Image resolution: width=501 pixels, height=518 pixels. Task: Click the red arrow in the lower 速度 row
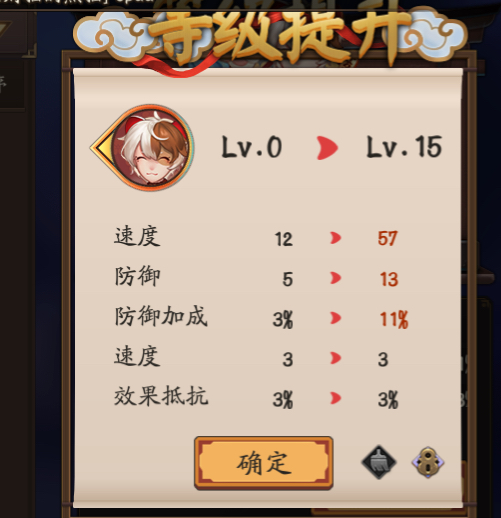335,358
